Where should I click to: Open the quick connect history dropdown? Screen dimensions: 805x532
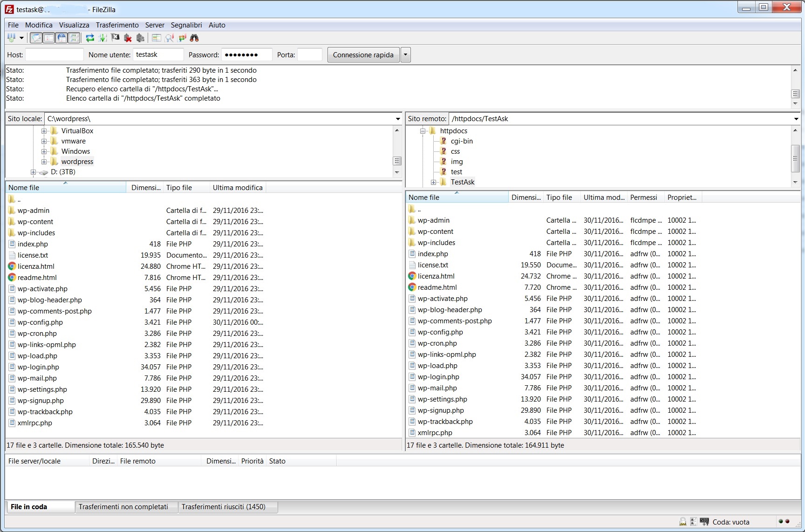(406, 55)
